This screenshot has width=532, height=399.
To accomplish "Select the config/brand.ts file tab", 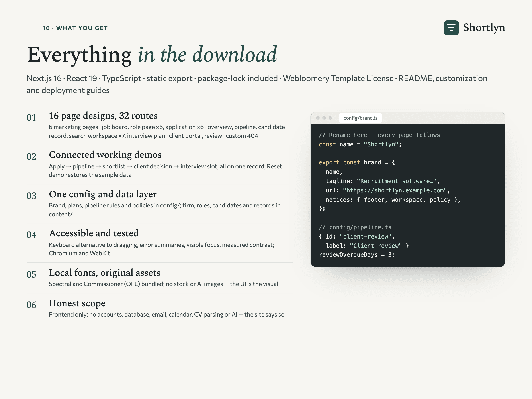I will pyautogui.click(x=360, y=118).
